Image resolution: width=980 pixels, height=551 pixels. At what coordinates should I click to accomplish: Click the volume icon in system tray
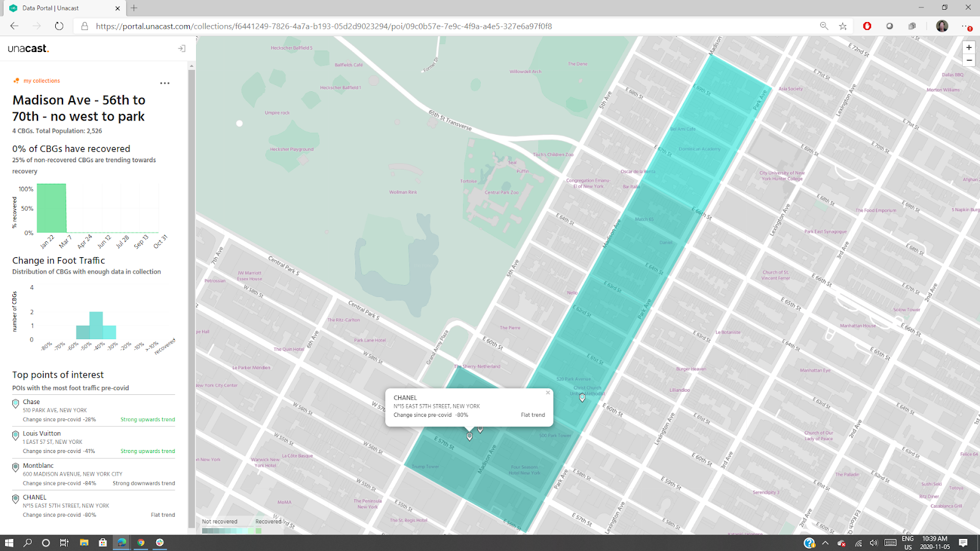pos(873,543)
